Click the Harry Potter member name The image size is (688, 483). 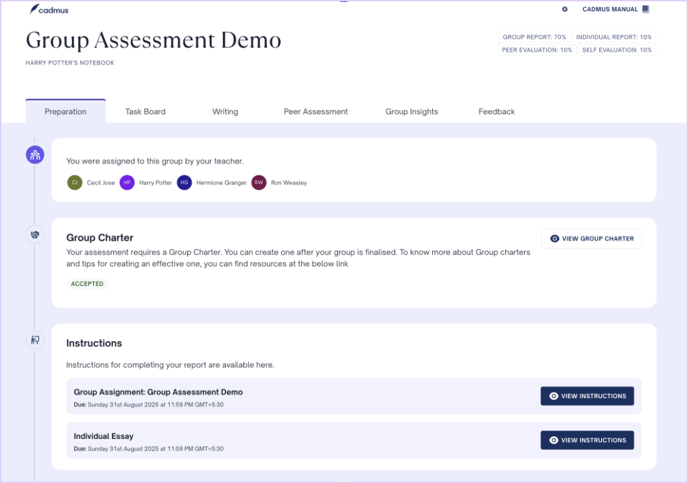tap(155, 182)
